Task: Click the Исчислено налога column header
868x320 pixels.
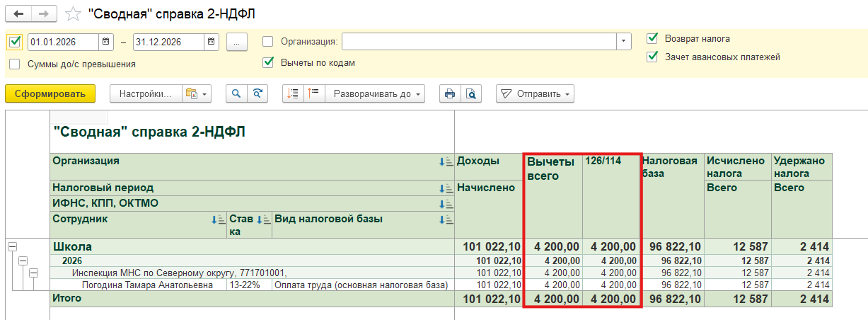Action: coord(738,167)
